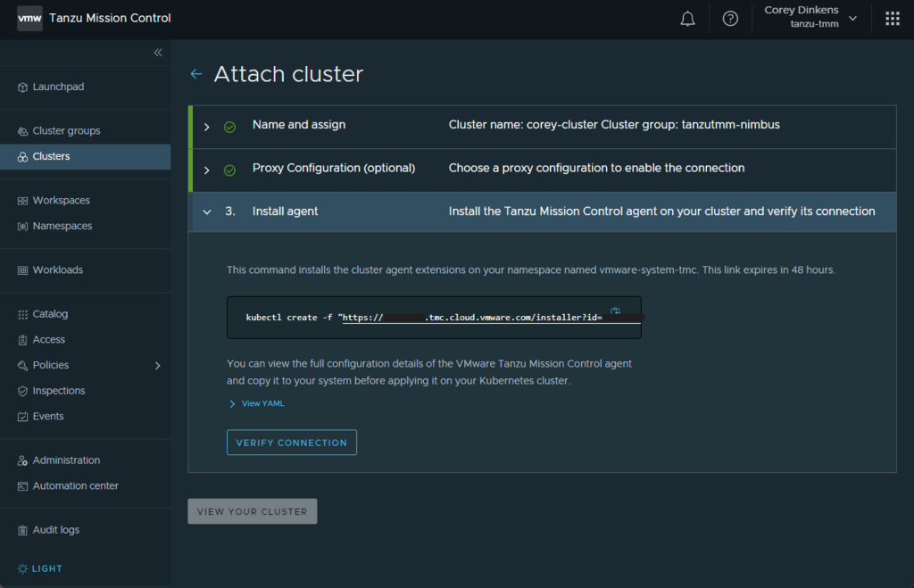Click the Inspections shield icon
Image resolution: width=914 pixels, height=588 pixels.
tap(22, 391)
